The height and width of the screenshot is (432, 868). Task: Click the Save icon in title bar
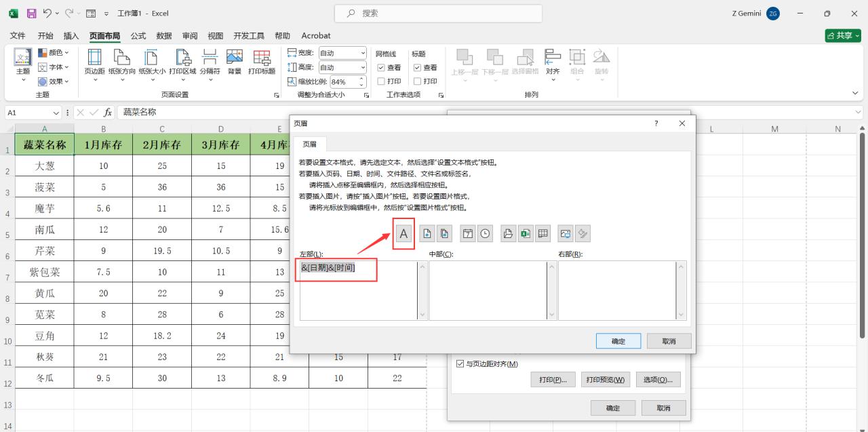tap(31, 13)
